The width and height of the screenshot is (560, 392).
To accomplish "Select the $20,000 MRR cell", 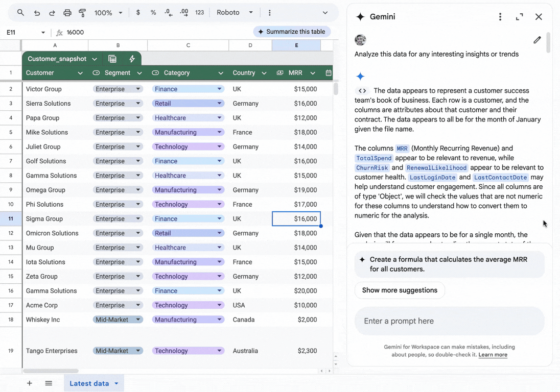I will (296, 291).
